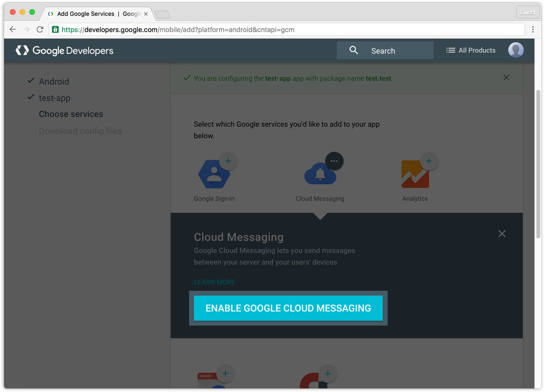This screenshot has height=392, width=544.
Task: Dismiss the test-app configuration banner
Action: click(506, 77)
